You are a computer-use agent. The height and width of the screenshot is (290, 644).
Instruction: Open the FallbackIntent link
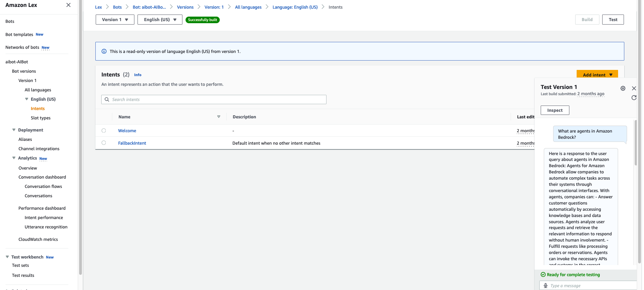(x=132, y=143)
